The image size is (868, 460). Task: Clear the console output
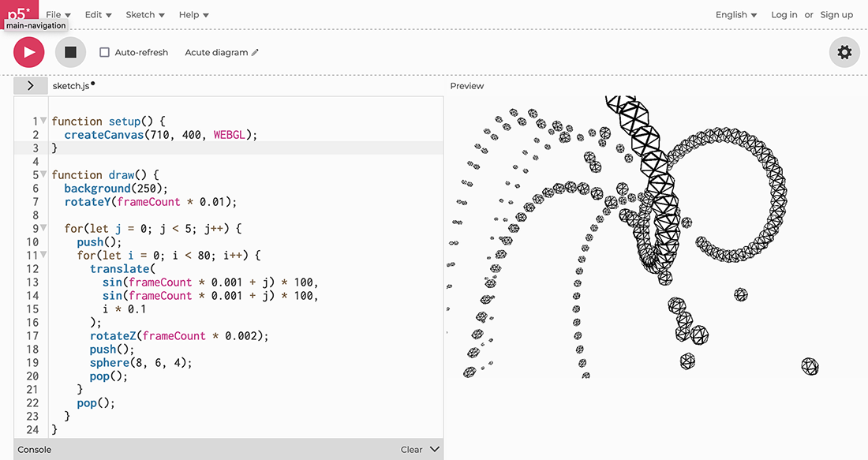(411, 450)
